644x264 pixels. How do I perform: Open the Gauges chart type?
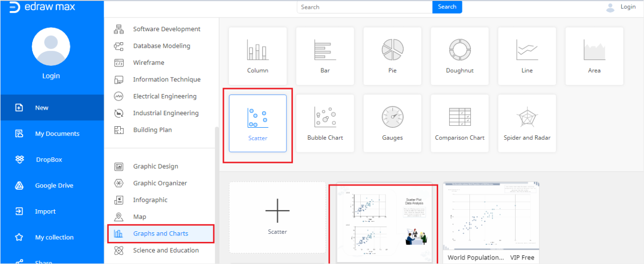point(392,123)
